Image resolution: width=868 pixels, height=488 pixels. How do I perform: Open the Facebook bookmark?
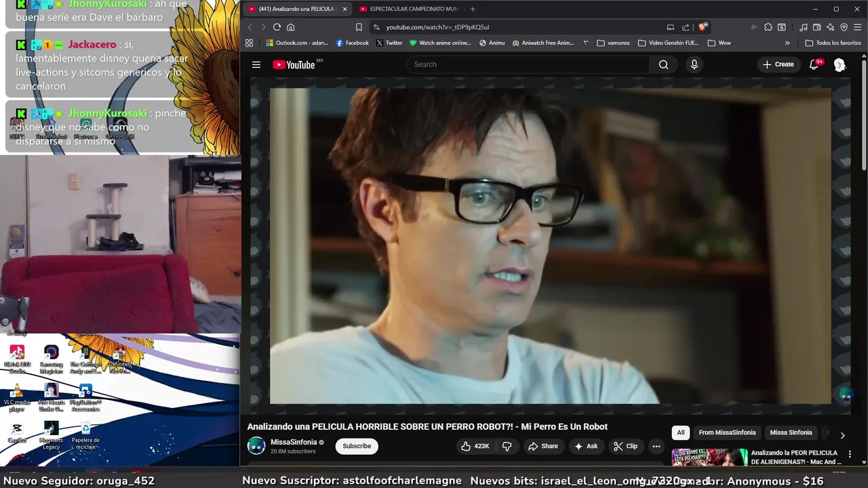pos(353,43)
